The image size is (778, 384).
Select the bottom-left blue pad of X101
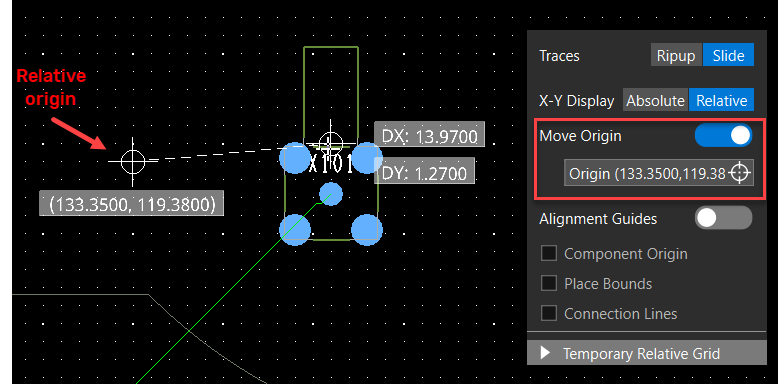tap(295, 230)
